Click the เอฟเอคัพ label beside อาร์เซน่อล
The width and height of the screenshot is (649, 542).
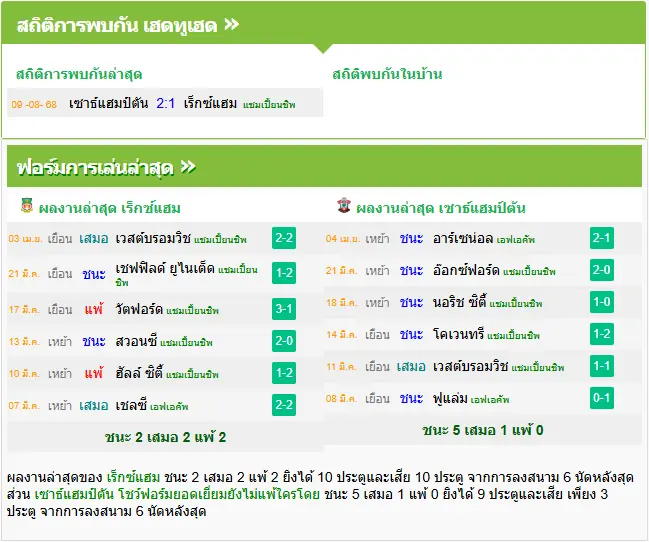516,240
